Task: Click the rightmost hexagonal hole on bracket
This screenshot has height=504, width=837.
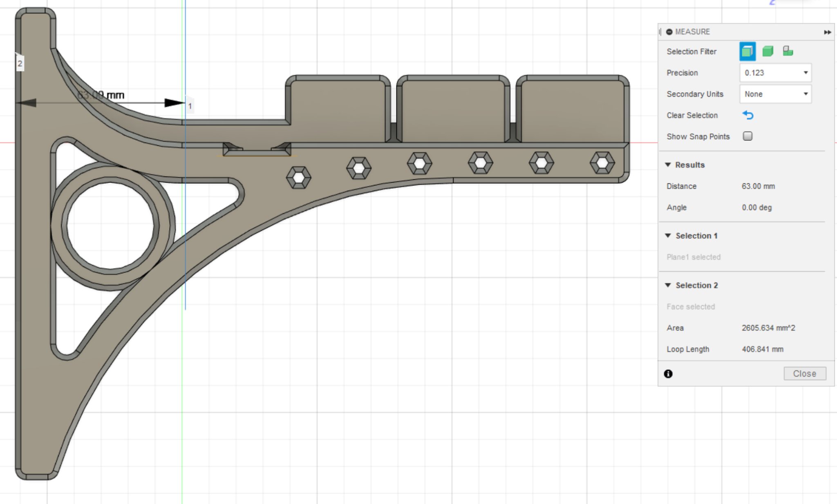Action: point(602,163)
